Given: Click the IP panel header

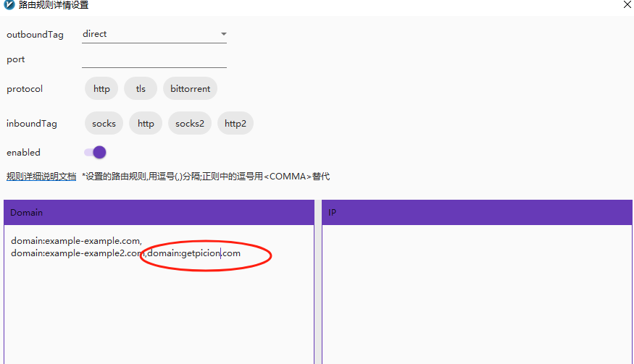Looking at the screenshot, I should [x=477, y=213].
